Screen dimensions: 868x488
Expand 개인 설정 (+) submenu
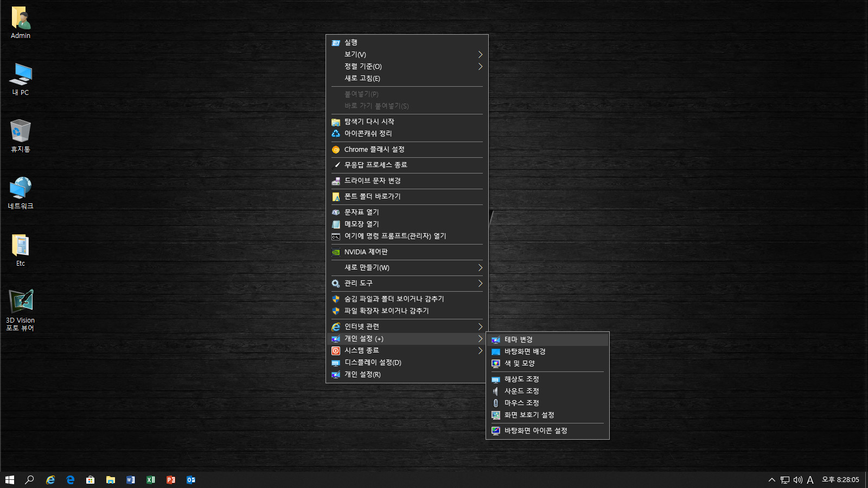[x=407, y=338]
